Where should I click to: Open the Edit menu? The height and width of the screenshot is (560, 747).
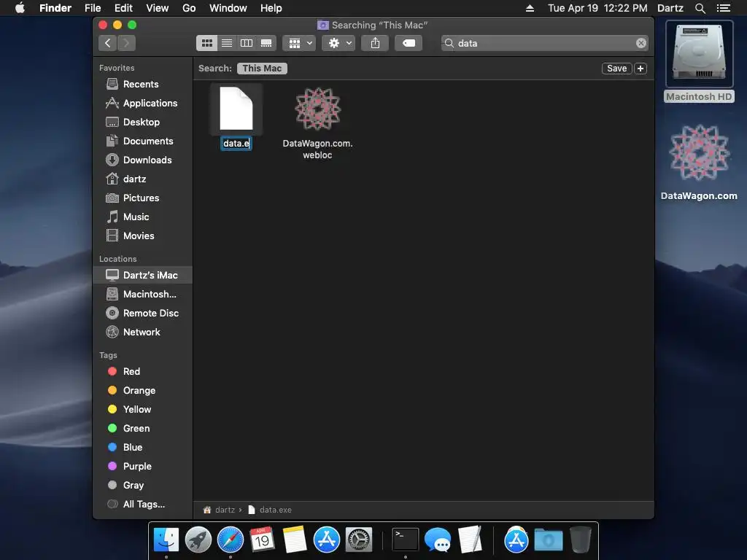pyautogui.click(x=123, y=8)
